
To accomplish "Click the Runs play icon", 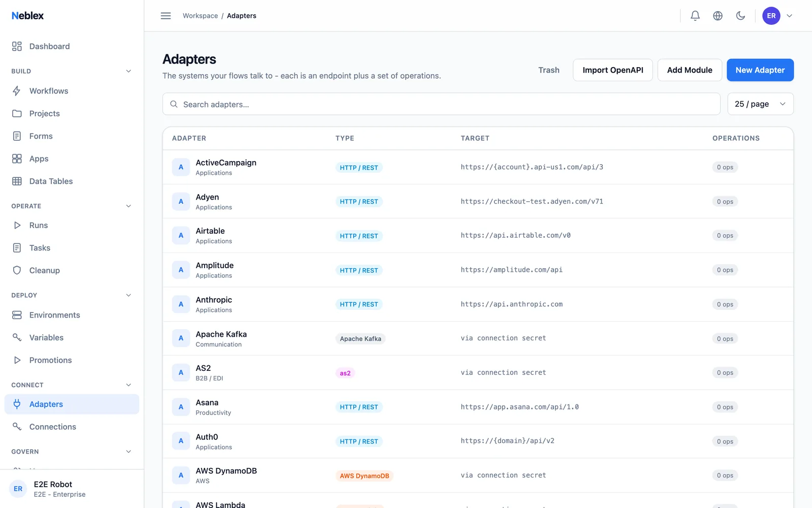I will point(17,225).
